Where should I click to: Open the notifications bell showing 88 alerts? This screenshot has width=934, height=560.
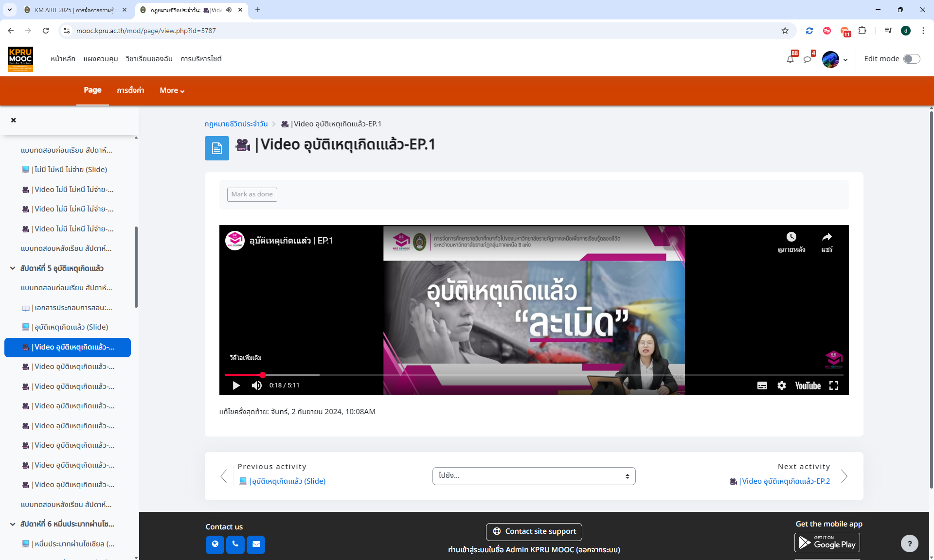(790, 59)
